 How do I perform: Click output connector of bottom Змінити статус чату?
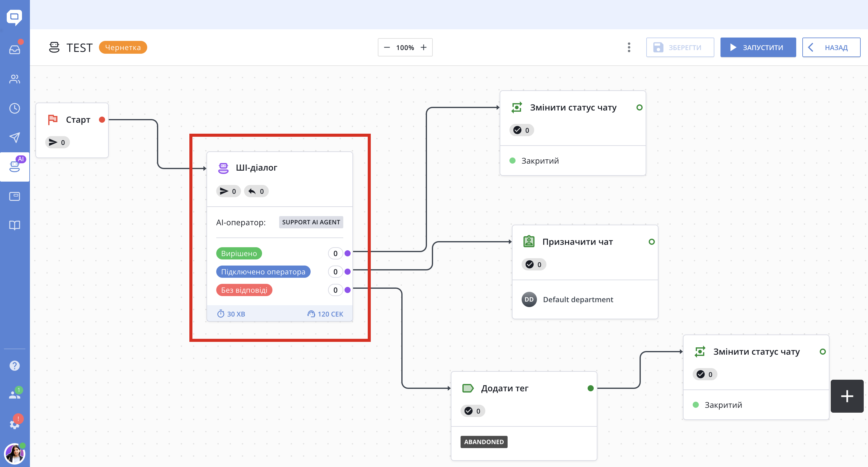822,352
